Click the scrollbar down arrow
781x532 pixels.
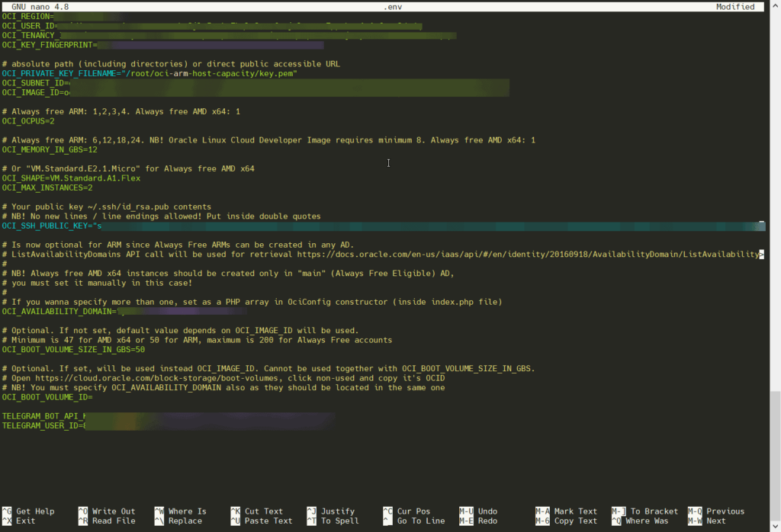(776, 526)
